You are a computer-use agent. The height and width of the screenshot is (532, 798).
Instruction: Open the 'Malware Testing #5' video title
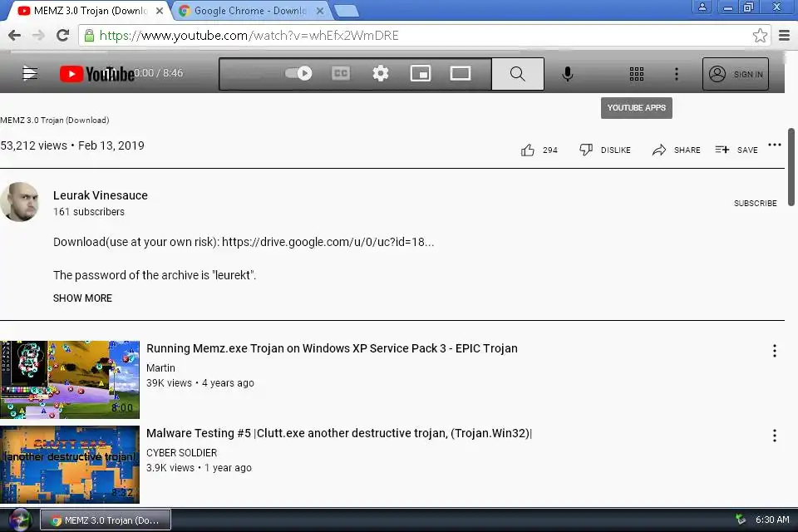pyautogui.click(x=339, y=433)
